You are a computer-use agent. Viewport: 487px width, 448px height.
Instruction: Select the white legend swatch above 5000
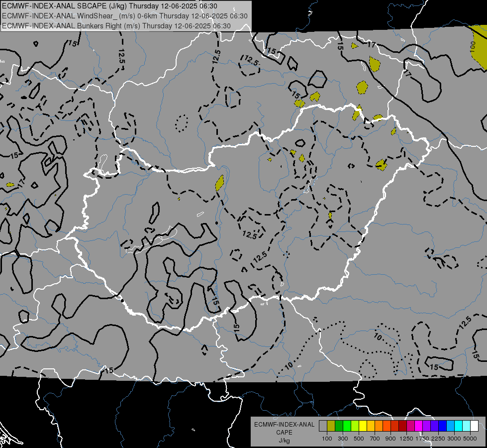tap(475, 426)
